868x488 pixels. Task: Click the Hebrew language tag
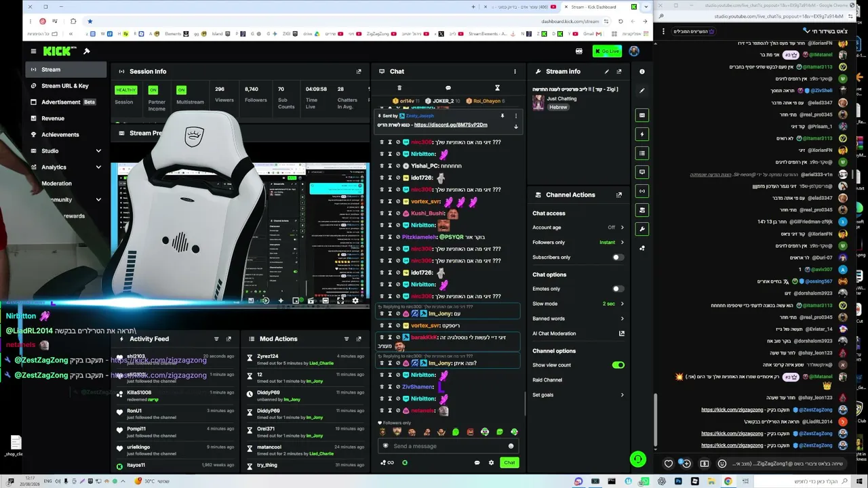click(558, 107)
